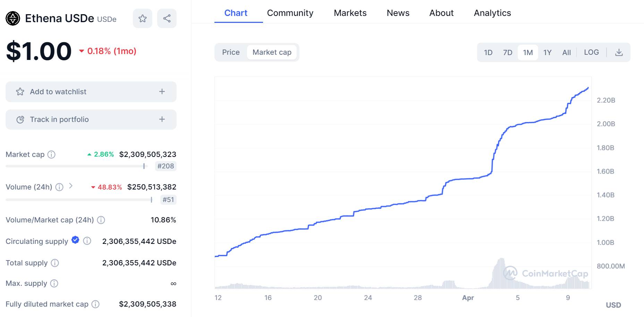Click volume value $250,513,382

click(x=152, y=187)
